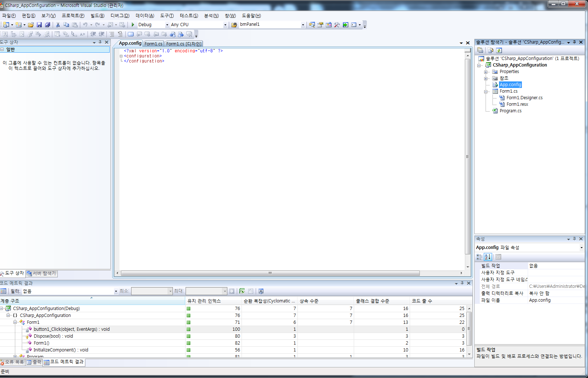Click the New Project toolbar icon
The width and height of the screenshot is (588, 378).
(6, 25)
